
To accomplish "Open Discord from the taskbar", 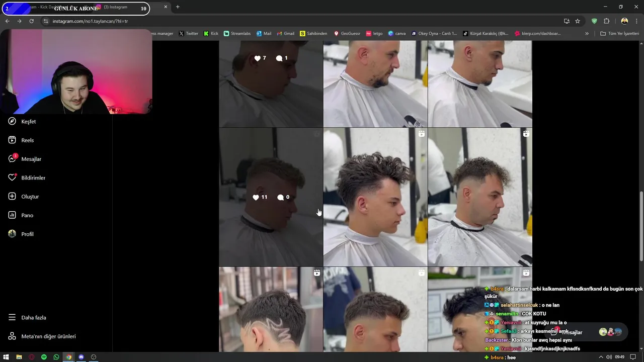I will 81,357.
